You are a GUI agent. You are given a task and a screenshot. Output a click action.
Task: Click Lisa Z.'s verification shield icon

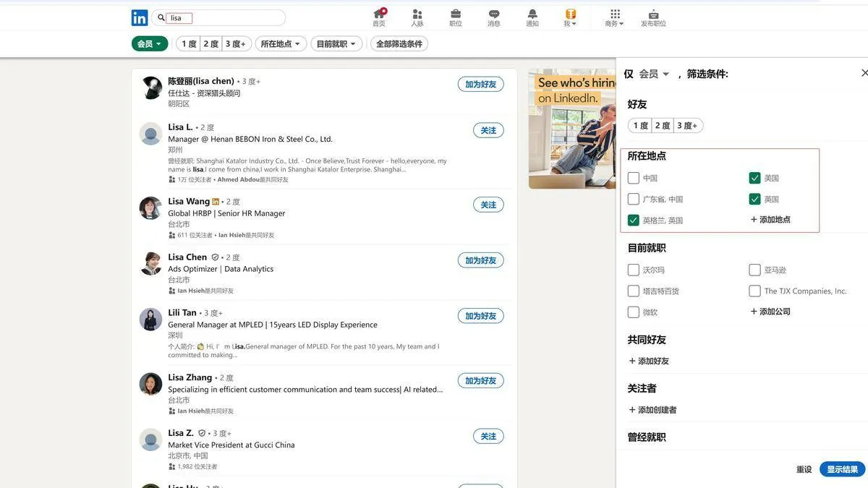point(202,434)
